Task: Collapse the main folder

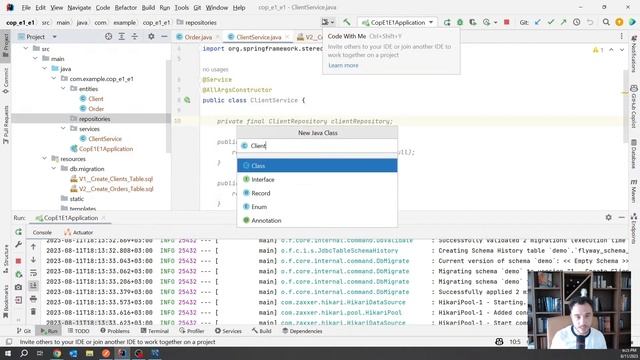Action: [x=36, y=59]
